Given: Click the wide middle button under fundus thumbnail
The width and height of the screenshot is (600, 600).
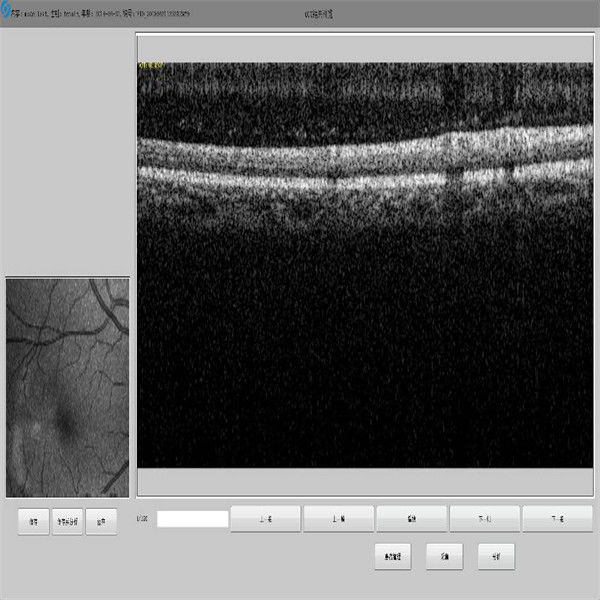Looking at the screenshot, I should coord(67,522).
